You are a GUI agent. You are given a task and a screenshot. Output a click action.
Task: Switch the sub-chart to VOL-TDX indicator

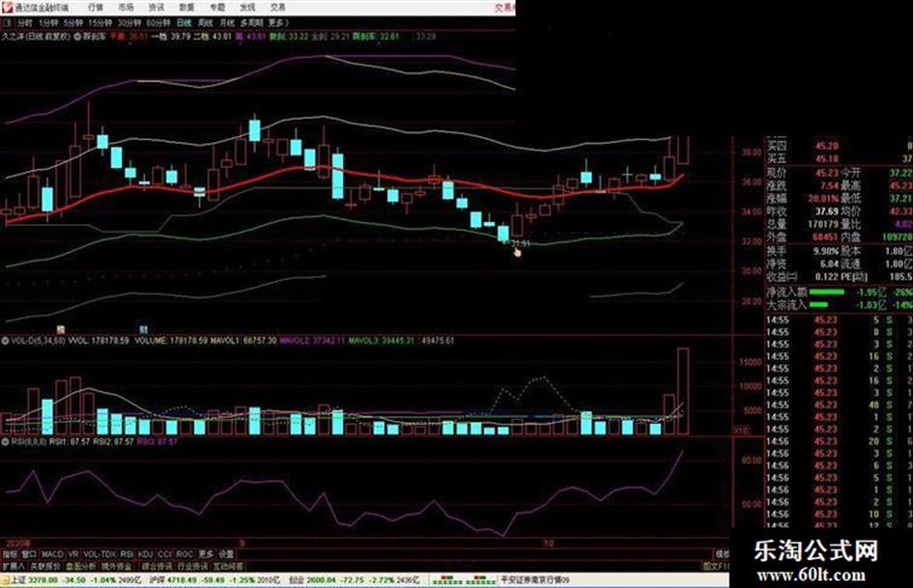(x=100, y=554)
